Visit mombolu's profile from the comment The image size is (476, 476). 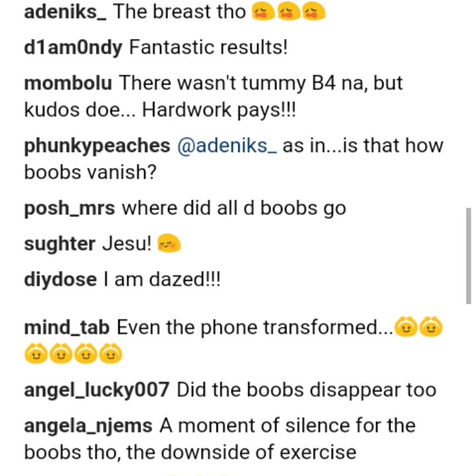[68, 83]
